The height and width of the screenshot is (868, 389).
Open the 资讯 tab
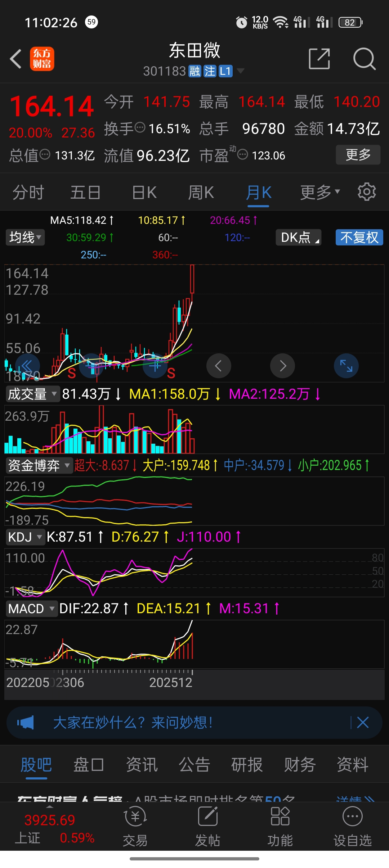142,765
